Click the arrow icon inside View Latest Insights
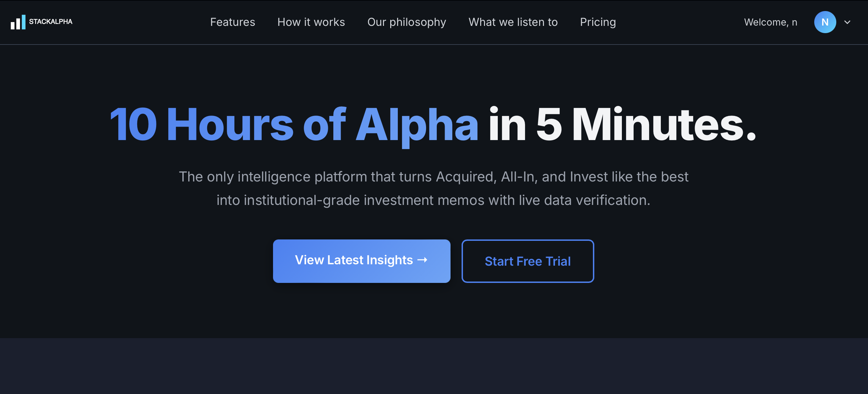 tap(423, 261)
